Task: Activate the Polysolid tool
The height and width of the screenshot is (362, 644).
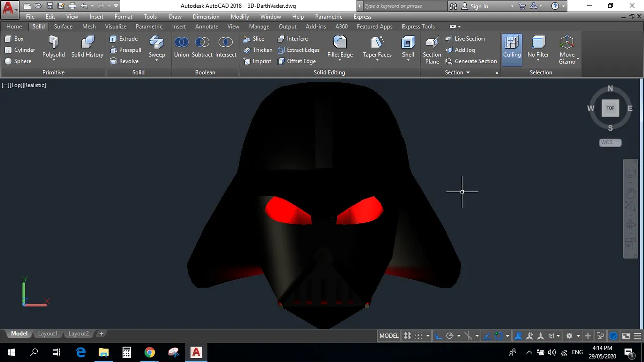Action: click(x=54, y=48)
